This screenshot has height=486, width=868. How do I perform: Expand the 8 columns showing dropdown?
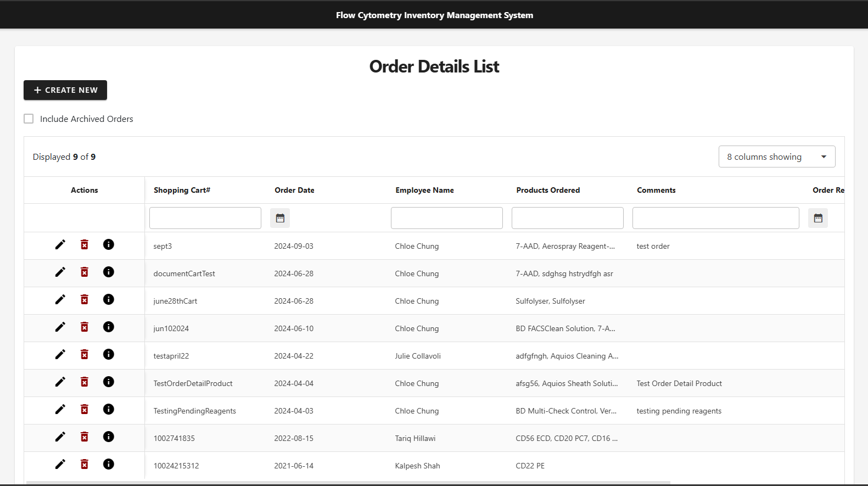(777, 157)
